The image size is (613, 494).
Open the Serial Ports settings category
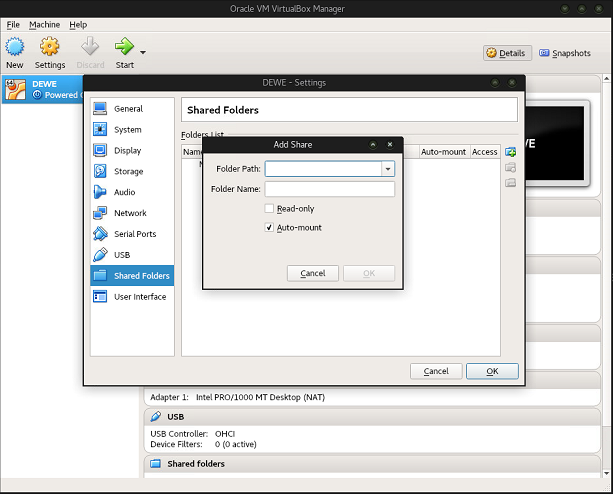pos(132,234)
